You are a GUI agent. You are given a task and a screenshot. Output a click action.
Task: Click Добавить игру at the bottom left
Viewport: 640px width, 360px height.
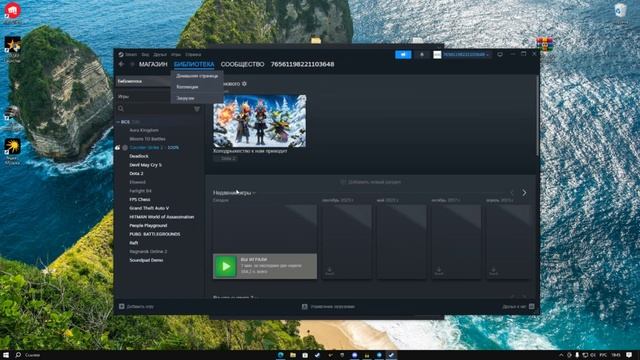coord(137,307)
